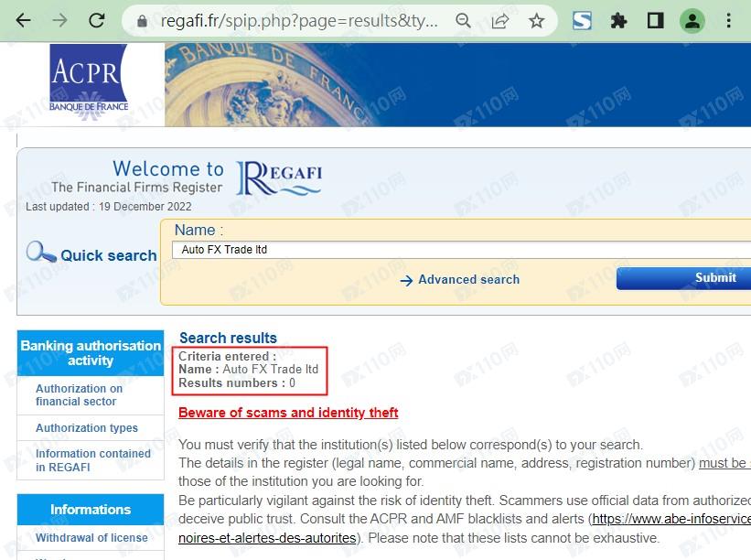Open Information contained in REGAFI
The image size is (751, 560).
(x=92, y=460)
